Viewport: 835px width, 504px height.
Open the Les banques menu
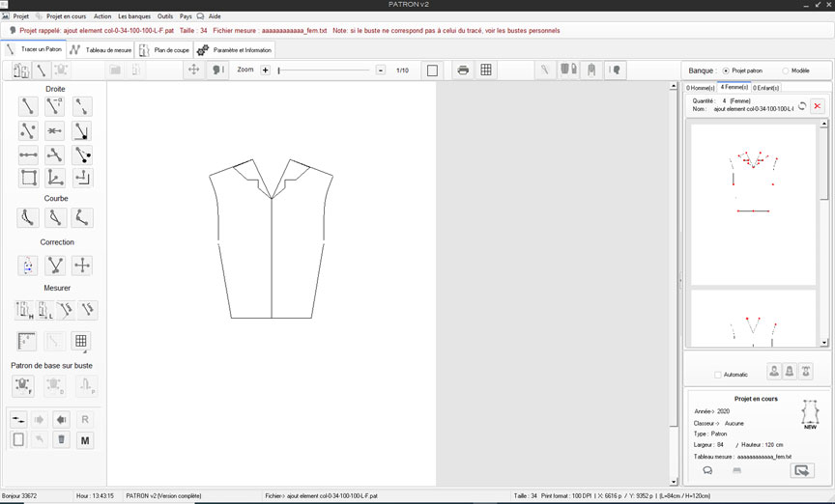[x=133, y=16]
